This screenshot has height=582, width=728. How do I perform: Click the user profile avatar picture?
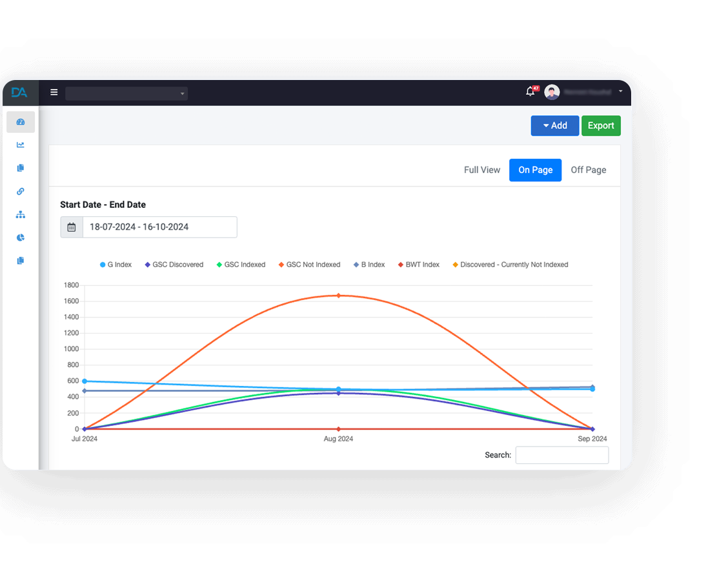(552, 92)
